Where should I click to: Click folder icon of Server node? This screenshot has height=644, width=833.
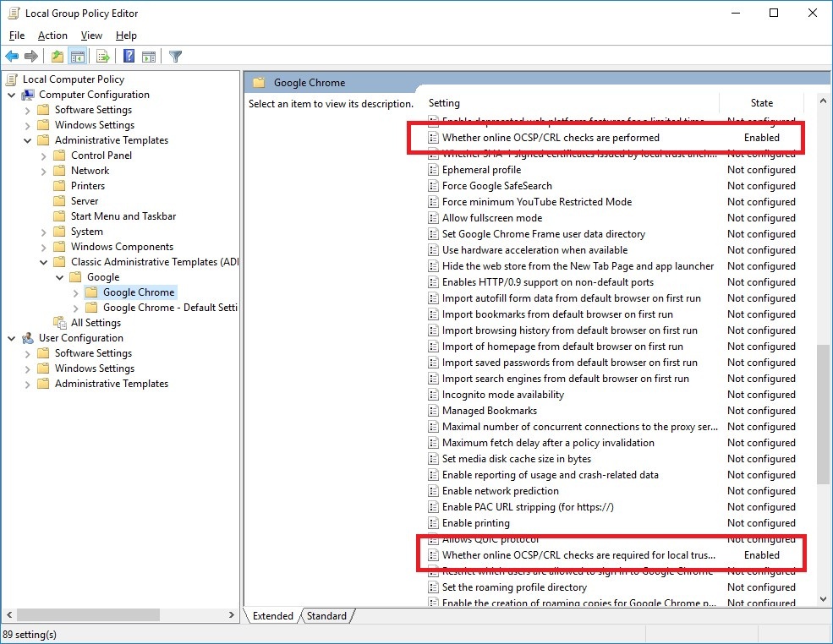(59, 201)
